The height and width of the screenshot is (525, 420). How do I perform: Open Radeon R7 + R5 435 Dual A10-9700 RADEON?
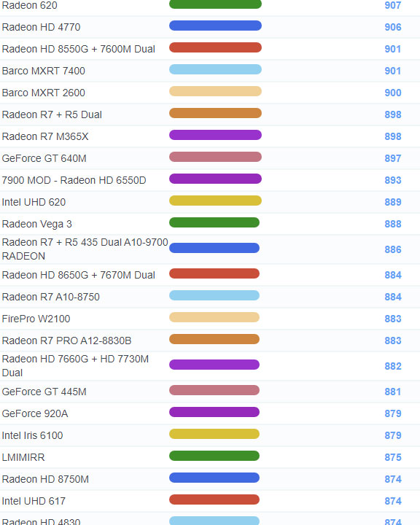click(85, 249)
